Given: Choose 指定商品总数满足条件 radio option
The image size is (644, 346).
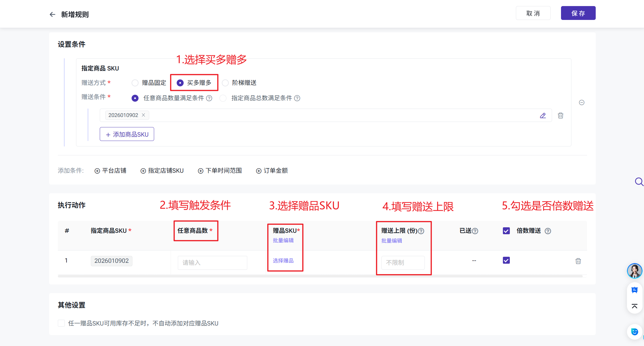Looking at the screenshot, I should coord(223,98).
